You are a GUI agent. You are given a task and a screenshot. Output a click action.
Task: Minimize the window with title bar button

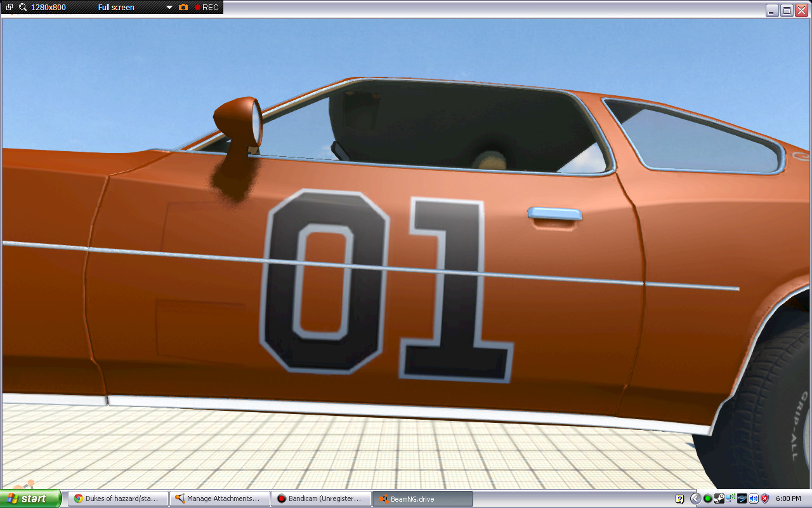tap(772, 10)
